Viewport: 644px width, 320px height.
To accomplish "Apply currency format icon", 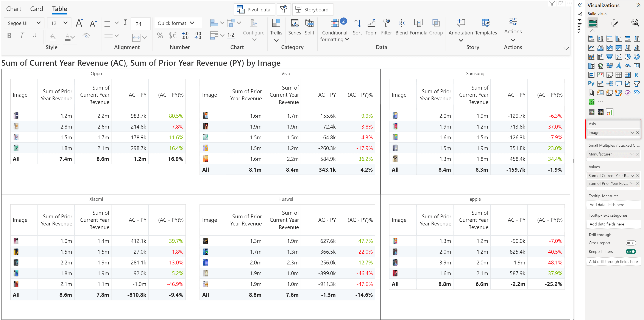I will pyautogui.click(x=172, y=36).
